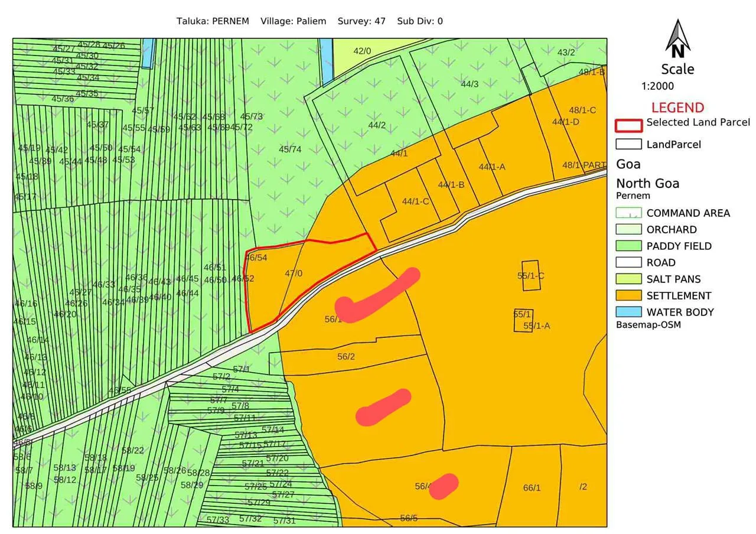
Task: Select parcel label '44/1-C'
Action: [x=416, y=201]
